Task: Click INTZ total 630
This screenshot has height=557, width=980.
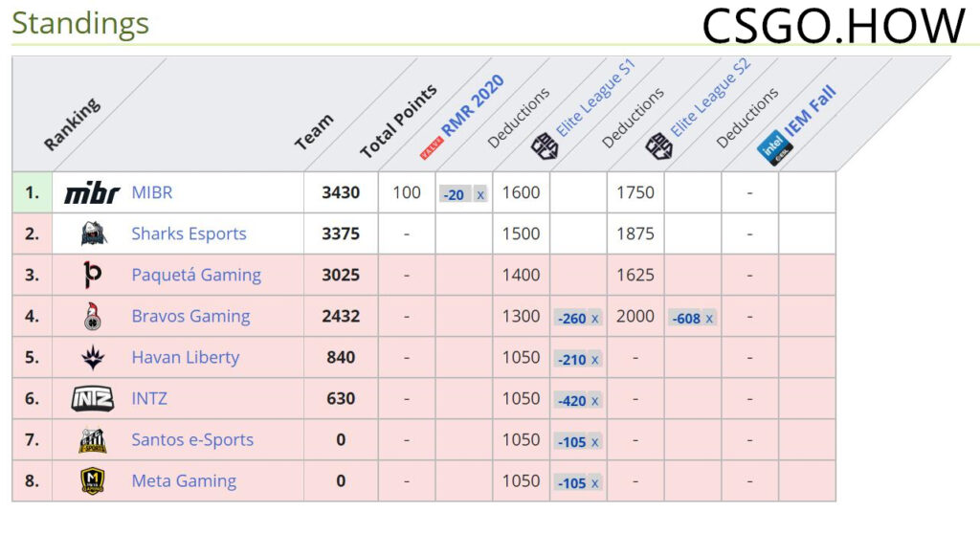Action: (x=341, y=399)
